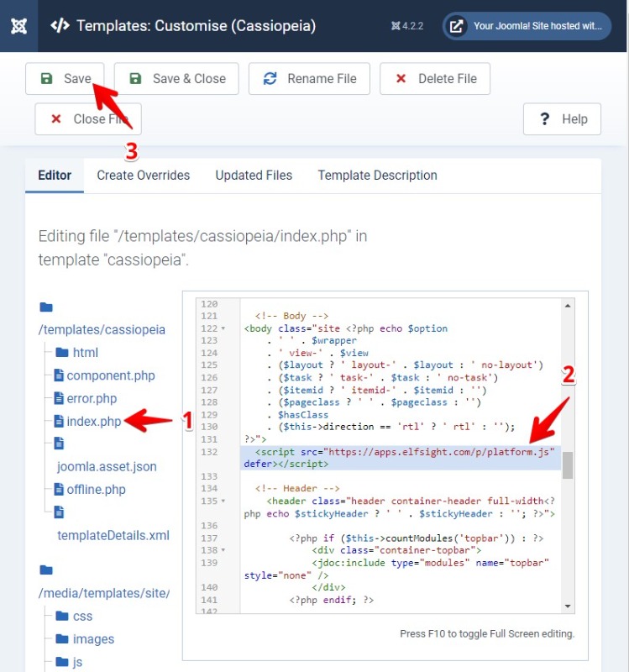Click folder icon above /media/templates/site/

pos(46,570)
